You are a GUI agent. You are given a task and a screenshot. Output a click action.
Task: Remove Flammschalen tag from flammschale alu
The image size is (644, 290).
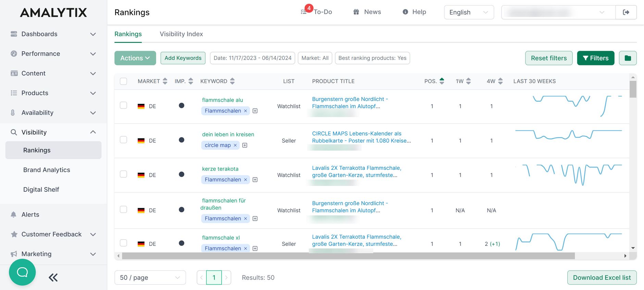point(245,111)
